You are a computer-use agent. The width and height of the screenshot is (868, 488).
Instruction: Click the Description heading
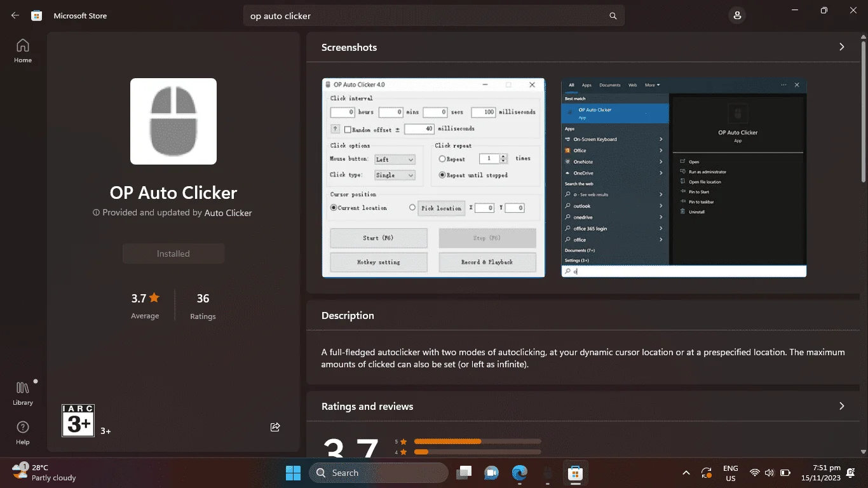click(348, 316)
